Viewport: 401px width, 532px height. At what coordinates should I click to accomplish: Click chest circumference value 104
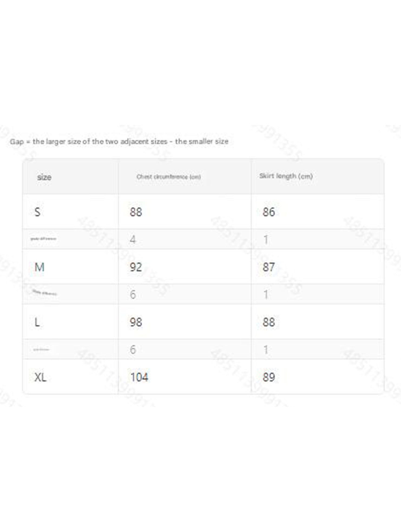coord(139,377)
